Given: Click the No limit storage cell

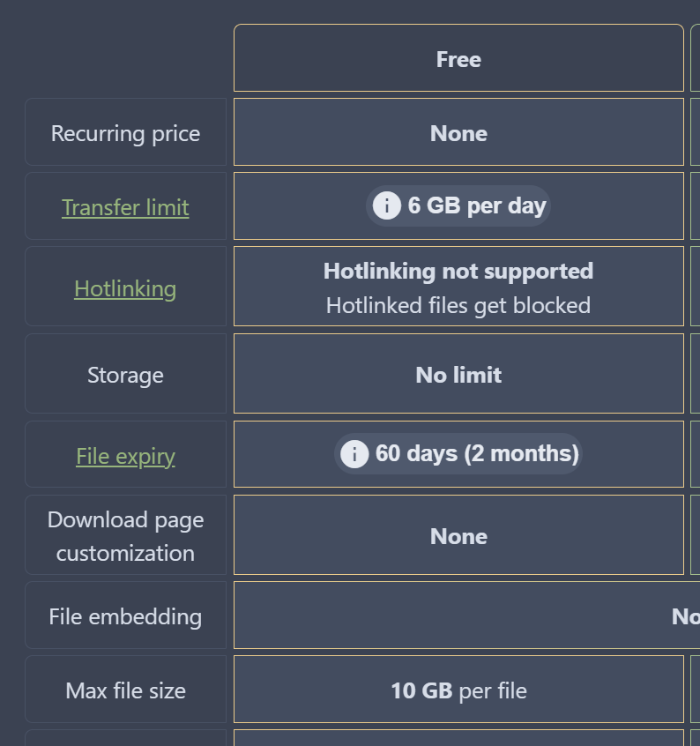Looking at the screenshot, I should [458, 375].
